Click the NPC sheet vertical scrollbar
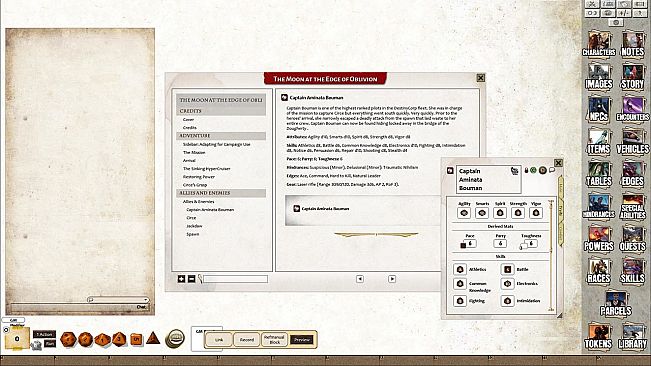This screenshot has height=366, width=651. coord(551,255)
